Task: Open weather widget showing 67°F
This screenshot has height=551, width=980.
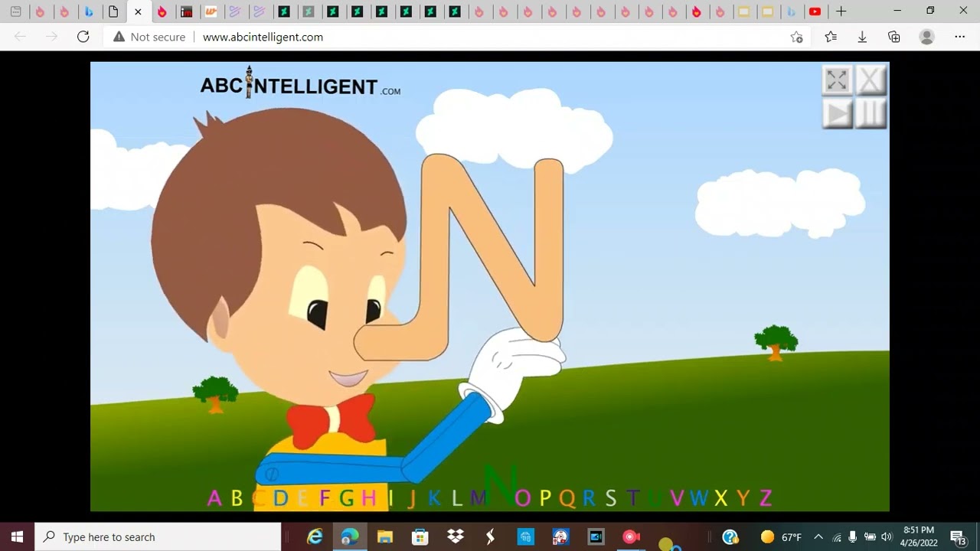Action: 781,536
